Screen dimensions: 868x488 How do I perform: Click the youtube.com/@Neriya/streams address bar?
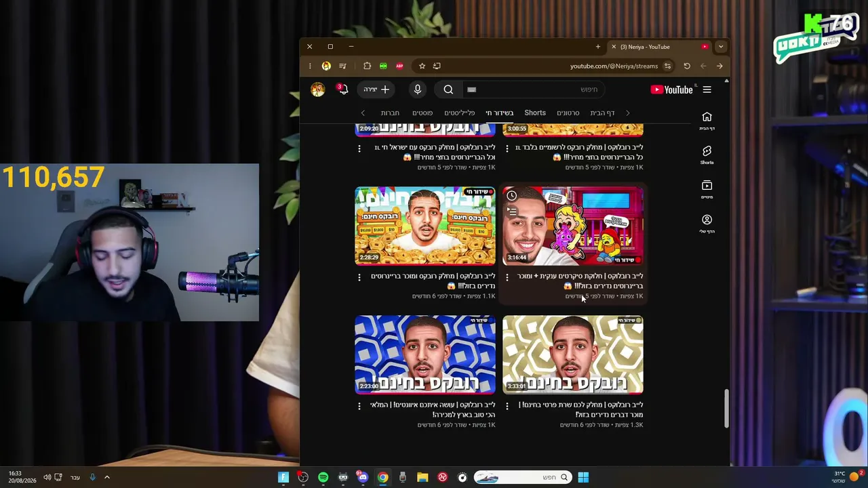click(614, 66)
